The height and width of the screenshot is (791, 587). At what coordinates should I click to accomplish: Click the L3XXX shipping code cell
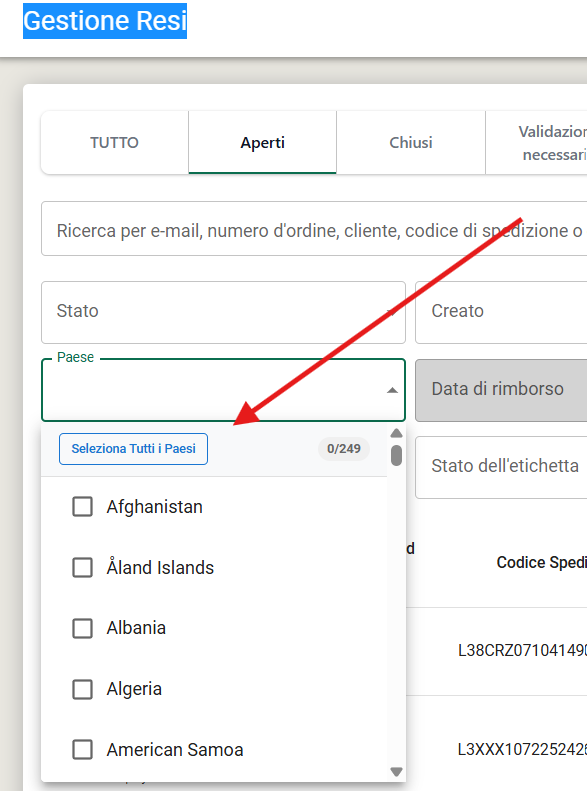522,749
